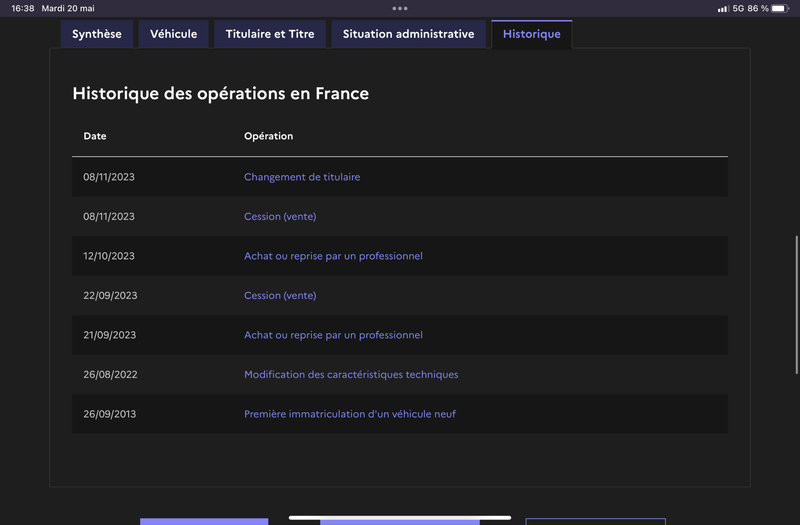Viewport: 800px width, 525px height.
Task: Open Modification des caractéristiques techniques link
Action: point(351,374)
